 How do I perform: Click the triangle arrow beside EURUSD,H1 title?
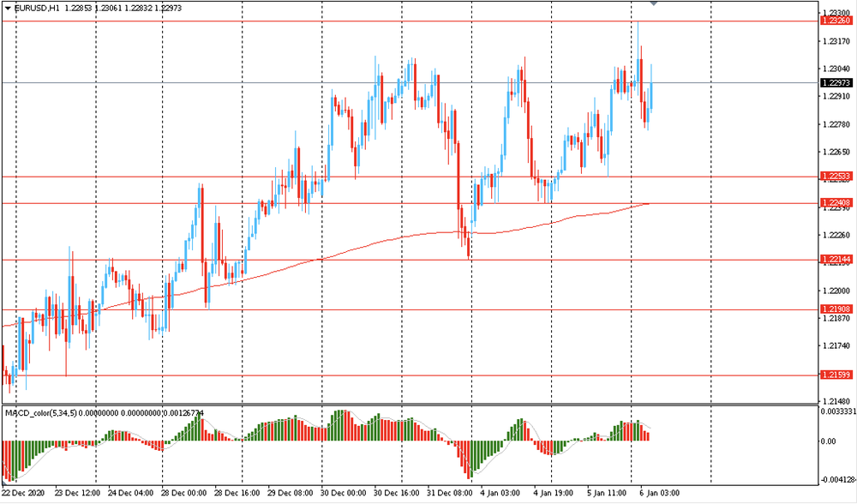[x=8, y=9]
